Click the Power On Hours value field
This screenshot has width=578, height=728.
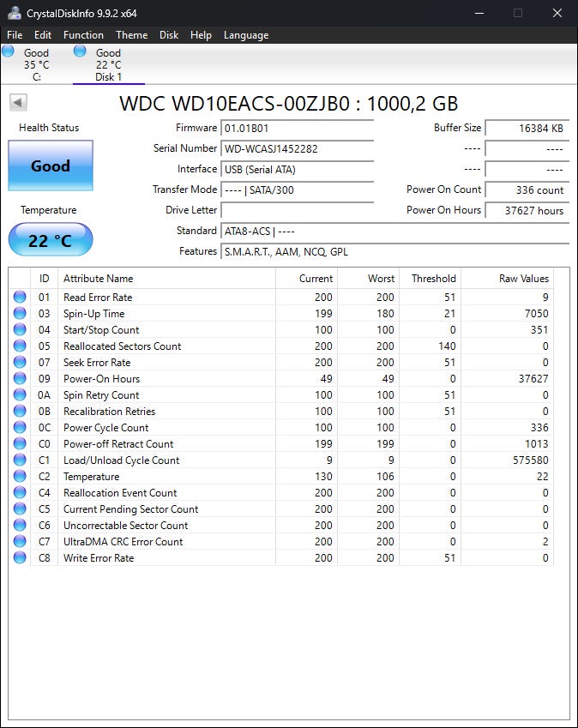click(527, 210)
